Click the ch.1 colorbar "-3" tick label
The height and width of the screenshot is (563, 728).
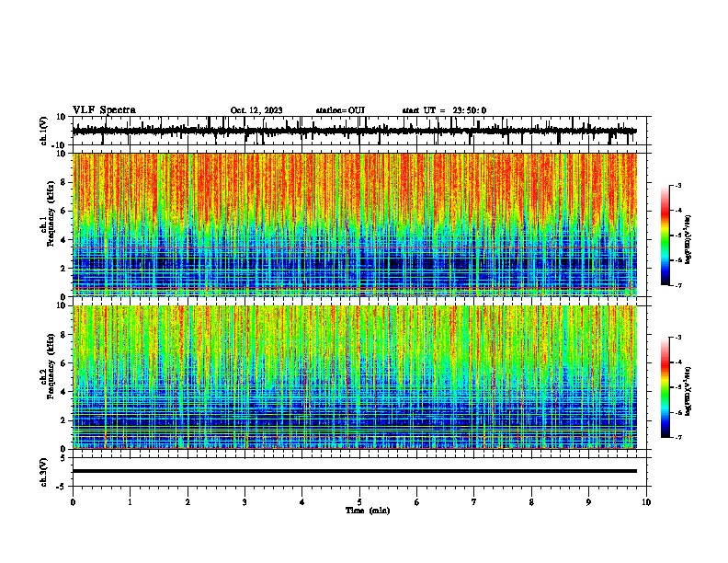point(678,185)
